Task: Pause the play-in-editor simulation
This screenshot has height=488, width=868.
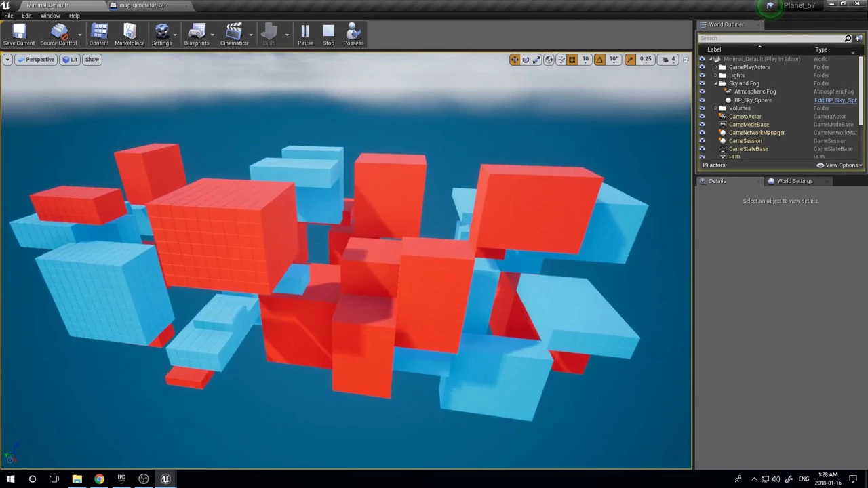Action: point(305,35)
